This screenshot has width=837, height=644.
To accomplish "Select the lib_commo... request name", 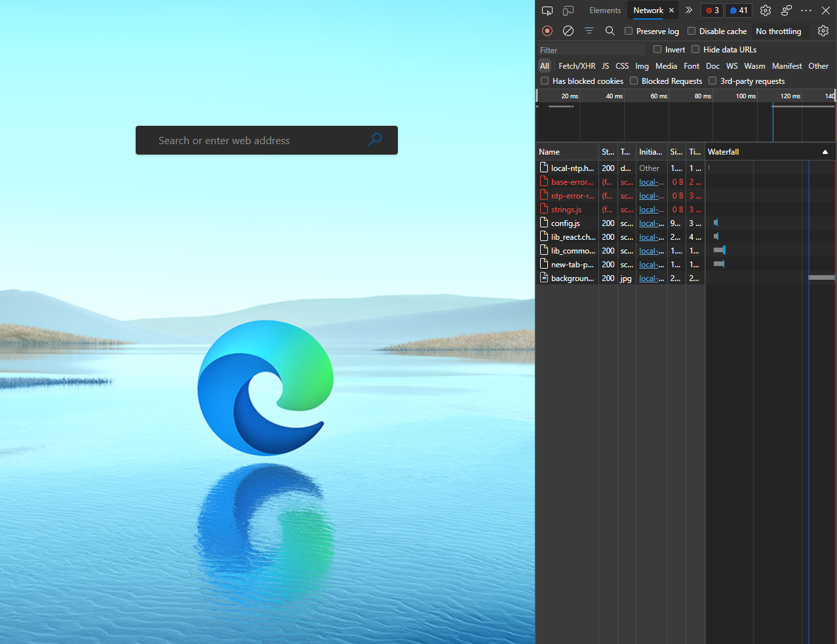I will tap(574, 251).
